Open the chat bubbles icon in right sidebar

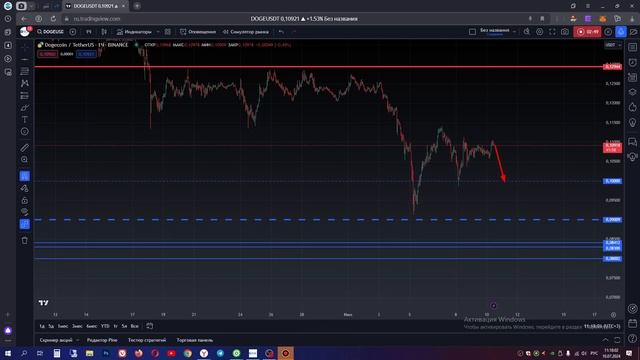(x=633, y=142)
